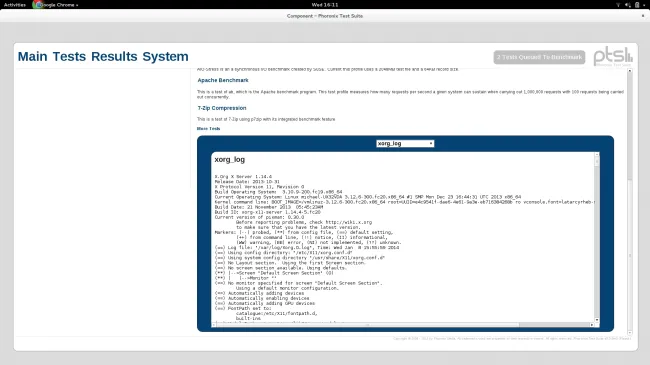Click the main page scroll-up arrow
Screen dimensions: 650x365
click(630, 71)
